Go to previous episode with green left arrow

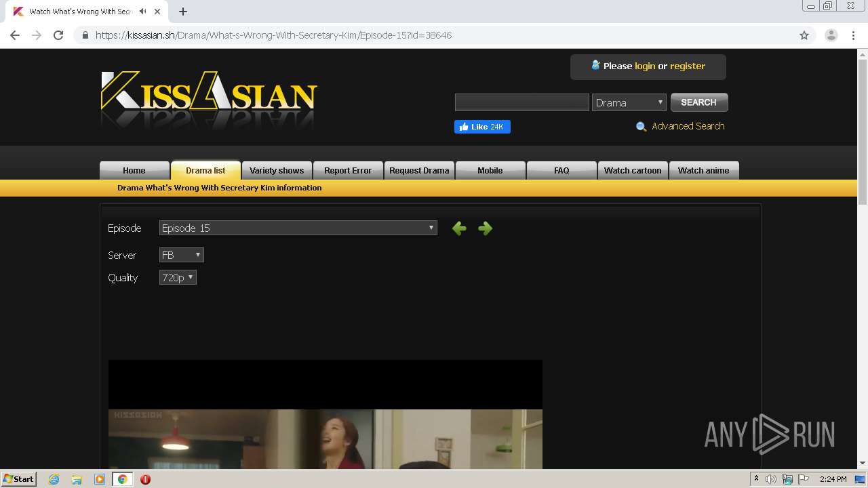tap(459, 228)
